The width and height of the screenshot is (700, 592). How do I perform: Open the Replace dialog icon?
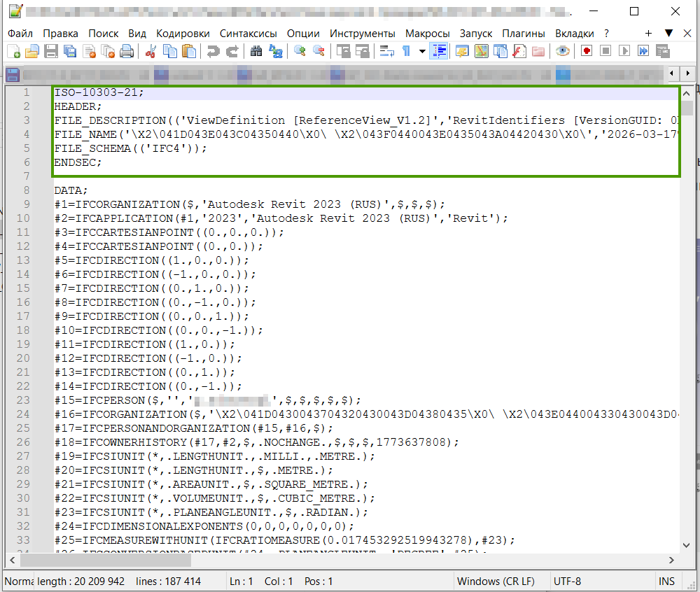tap(275, 52)
